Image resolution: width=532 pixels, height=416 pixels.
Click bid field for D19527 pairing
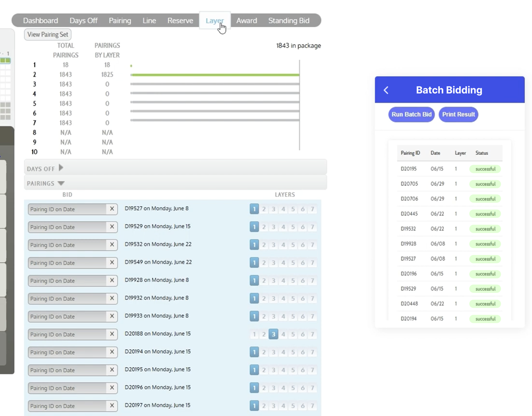point(73,209)
